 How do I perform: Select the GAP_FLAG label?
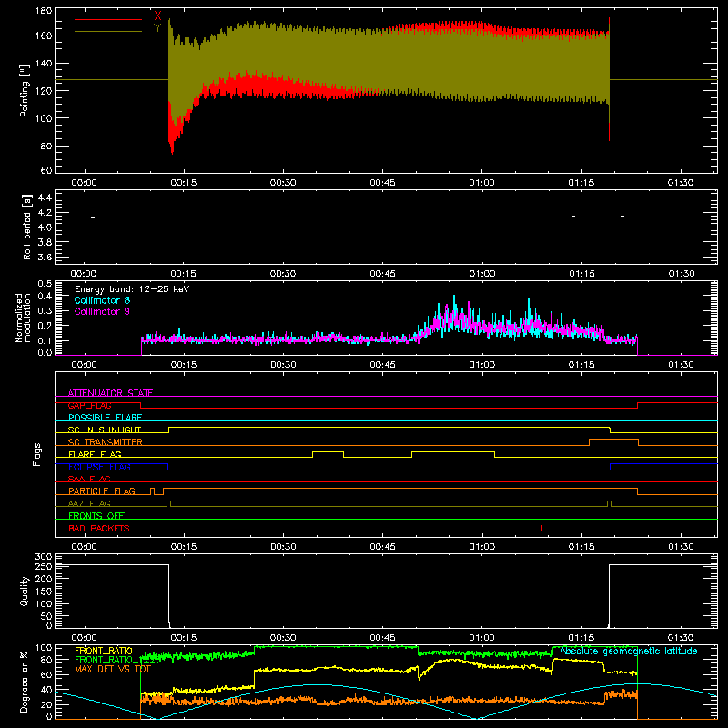pos(90,405)
